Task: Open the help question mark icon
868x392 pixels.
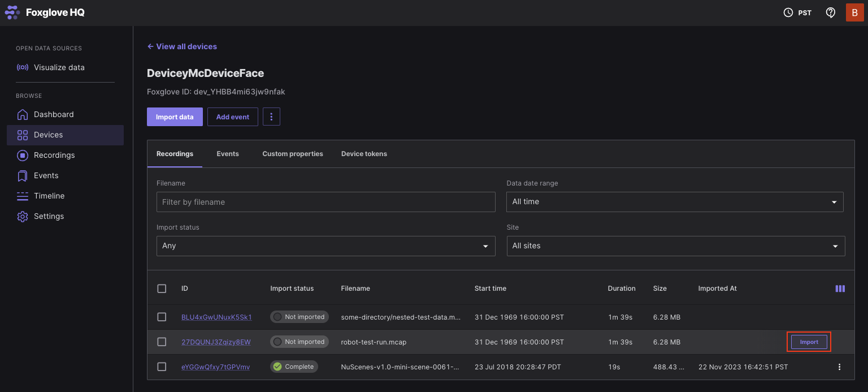Action: 830,12
